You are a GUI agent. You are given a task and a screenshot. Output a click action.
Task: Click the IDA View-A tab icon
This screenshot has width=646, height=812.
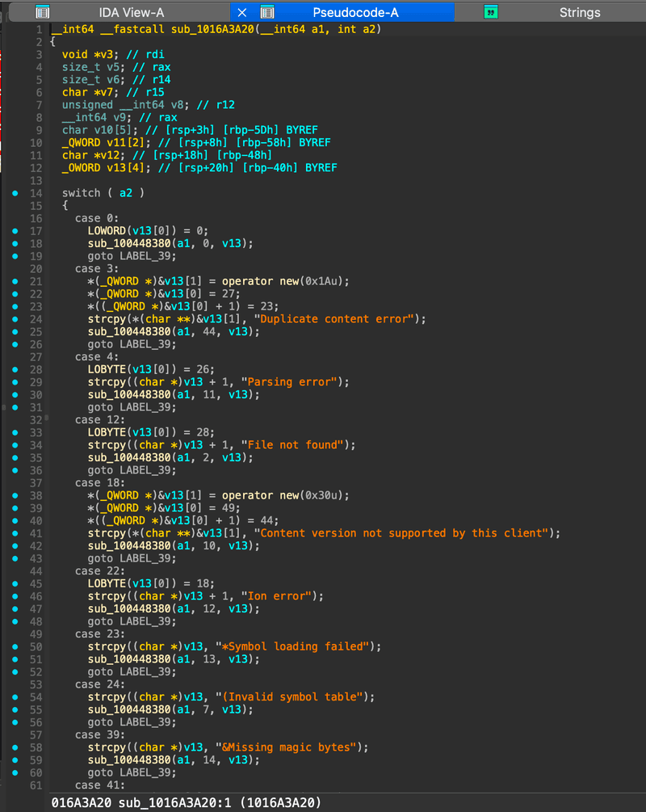(43, 12)
